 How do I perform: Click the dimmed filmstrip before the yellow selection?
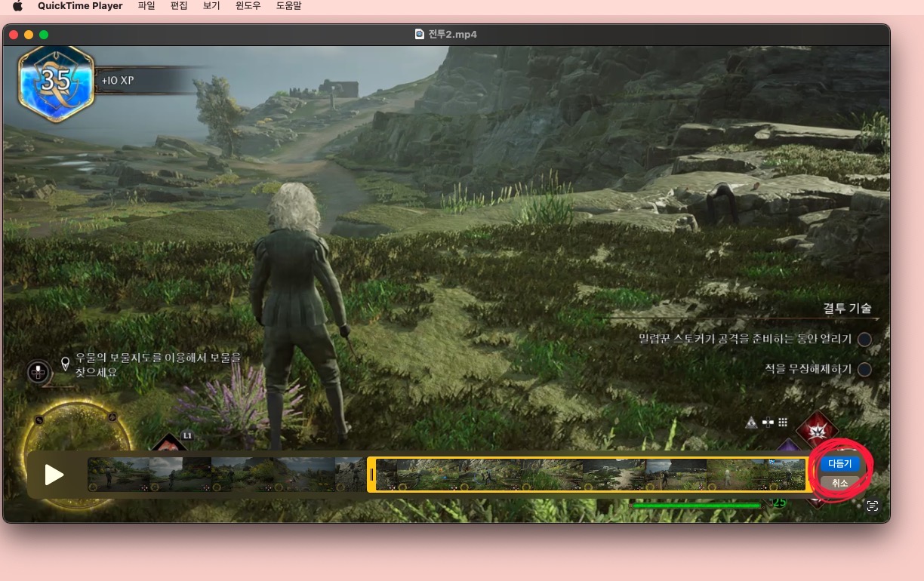tap(226, 475)
